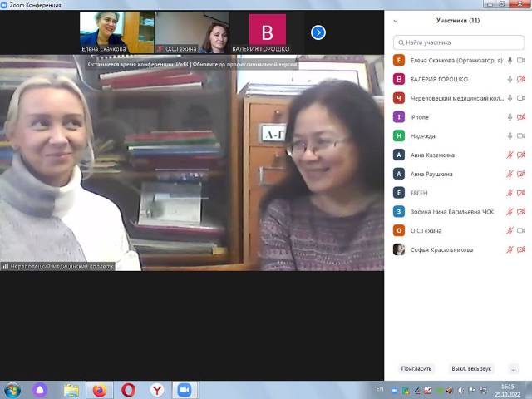Open the EN language selector in tray
The height and width of the screenshot is (399, 532).
[380, 389]
